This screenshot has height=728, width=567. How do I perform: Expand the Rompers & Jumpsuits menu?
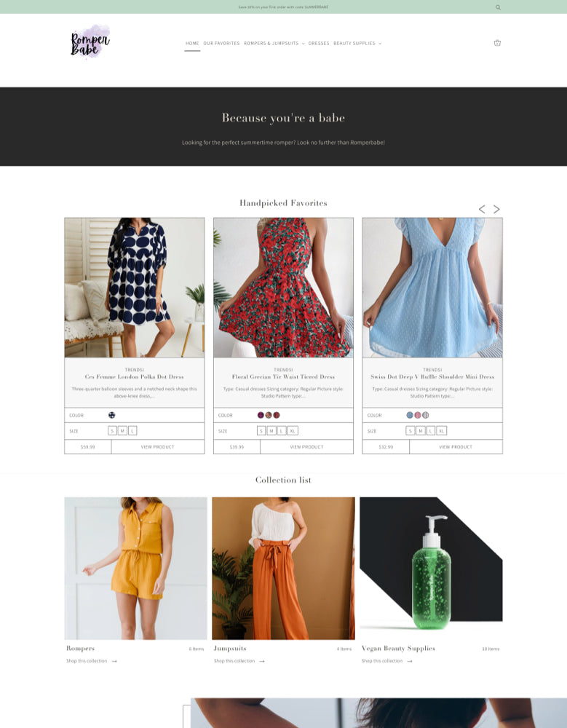(274, 44)
